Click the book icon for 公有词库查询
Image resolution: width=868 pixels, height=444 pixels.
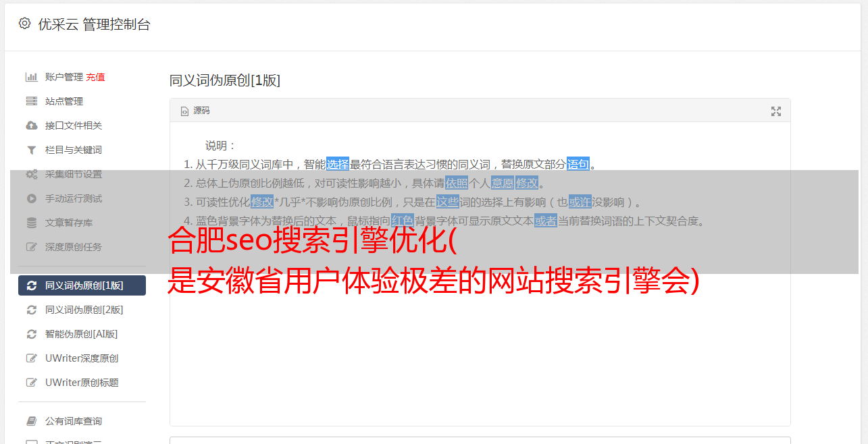[x=31, y=421]
